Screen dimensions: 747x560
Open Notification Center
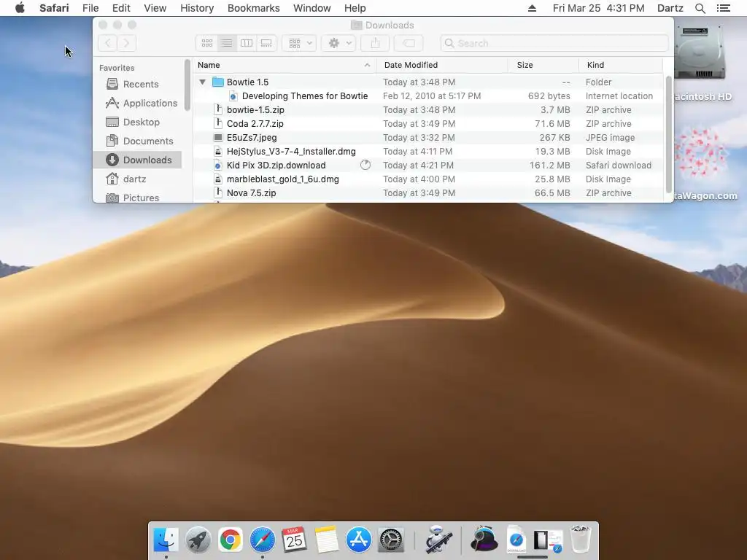tap(723, 8)
